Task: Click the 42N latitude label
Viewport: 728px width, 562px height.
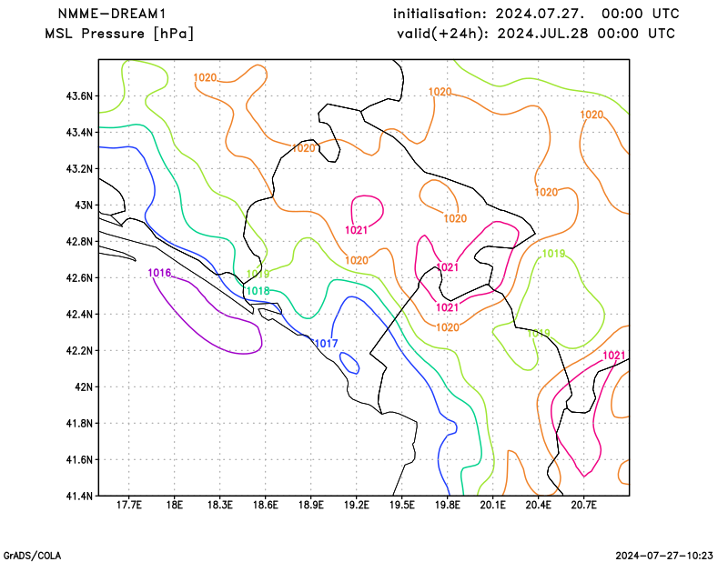Action: tap(84, 387)
